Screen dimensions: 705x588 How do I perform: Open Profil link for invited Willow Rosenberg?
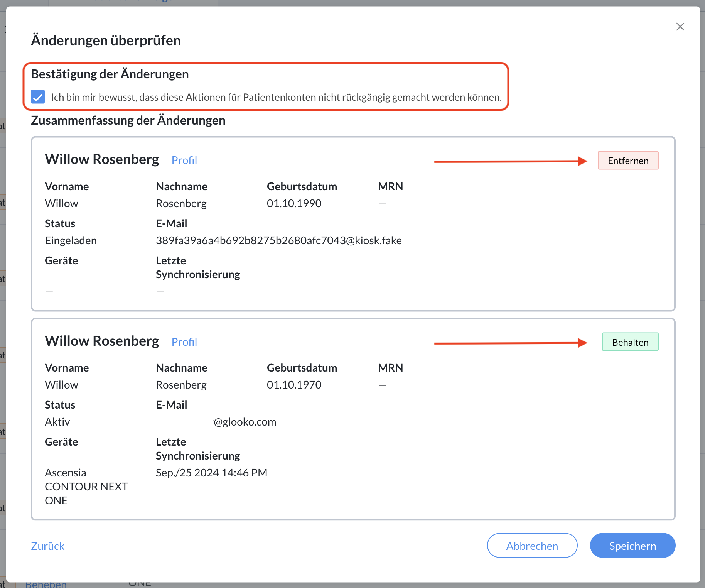click(184, 160)
